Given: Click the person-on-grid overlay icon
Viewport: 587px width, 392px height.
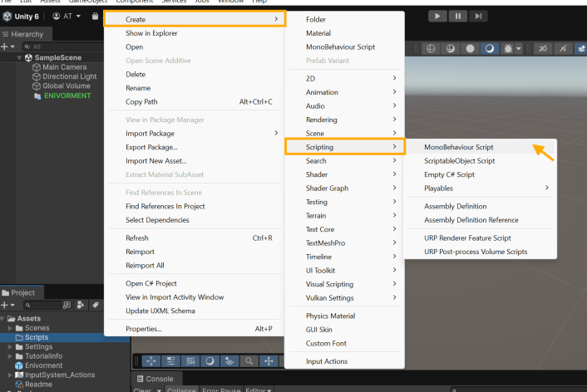Looking at the screenshot, I should (229, 361).
